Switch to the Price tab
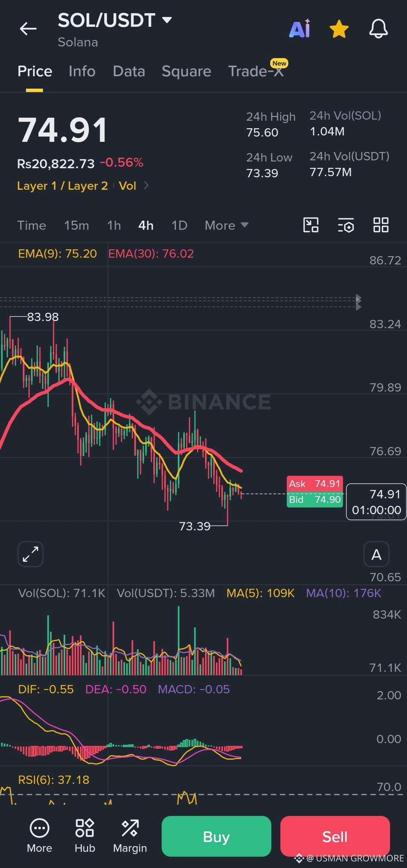Screen dimensions: 407x868 [35, 71]
